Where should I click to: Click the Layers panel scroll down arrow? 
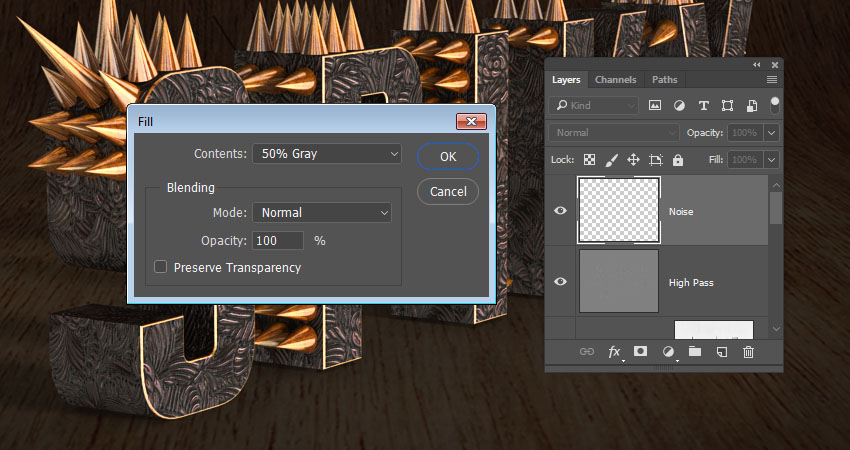776,329
